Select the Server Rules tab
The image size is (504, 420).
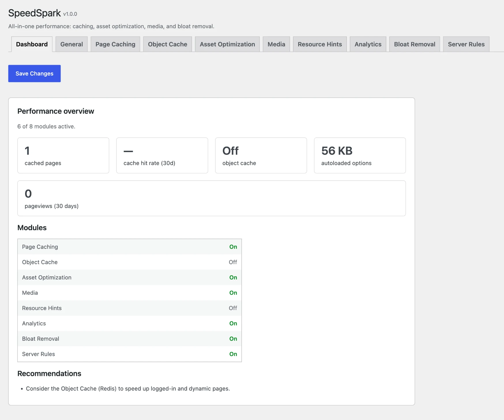tap(466, 44)
